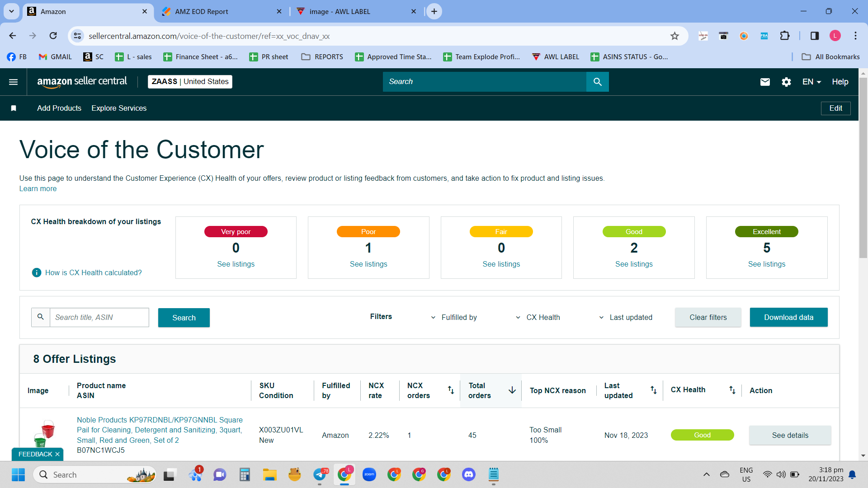See listings under Good
Image resolution: width=868 pixels, height=488 pixels.
point(634,264)
